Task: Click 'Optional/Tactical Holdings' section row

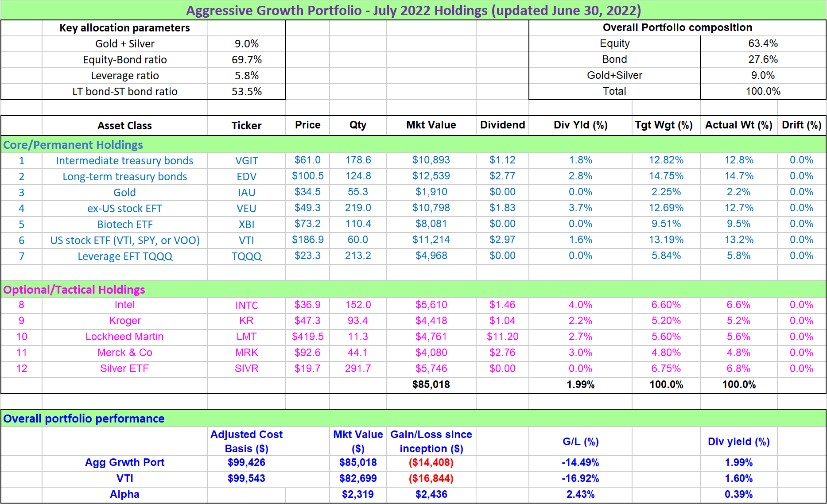Action: click(413, 290)
